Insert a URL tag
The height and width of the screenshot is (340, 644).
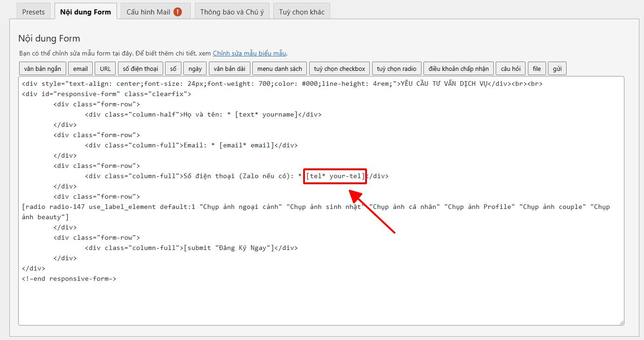105,69
